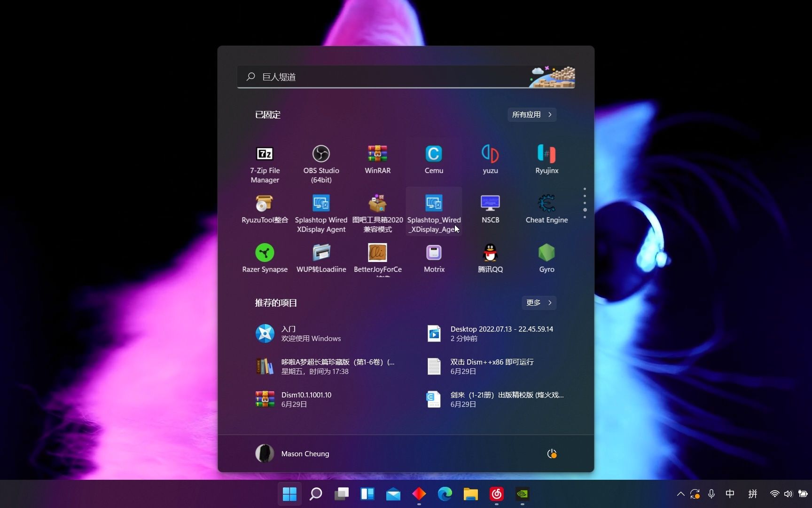Click the battery tray icon

tap(803, 494)
